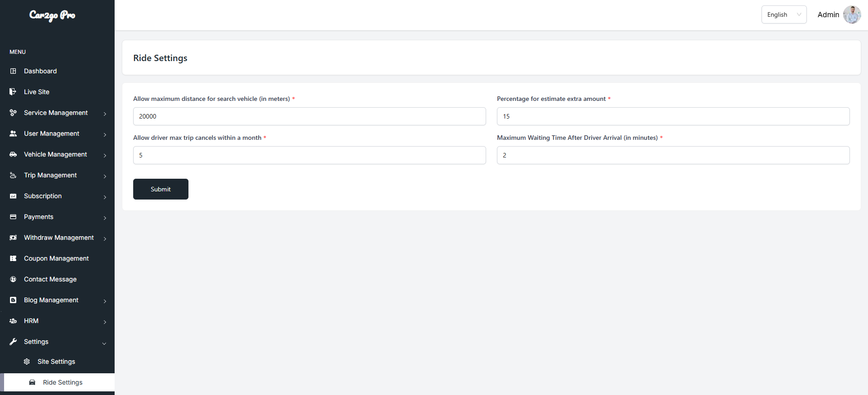The height and width of the screenshot is (395, 868).
Task: Click the Ride Settings car icon
Action: 32,382
